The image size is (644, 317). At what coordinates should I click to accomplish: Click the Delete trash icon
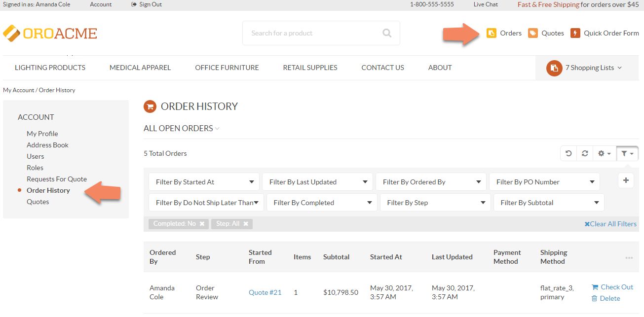594,298
